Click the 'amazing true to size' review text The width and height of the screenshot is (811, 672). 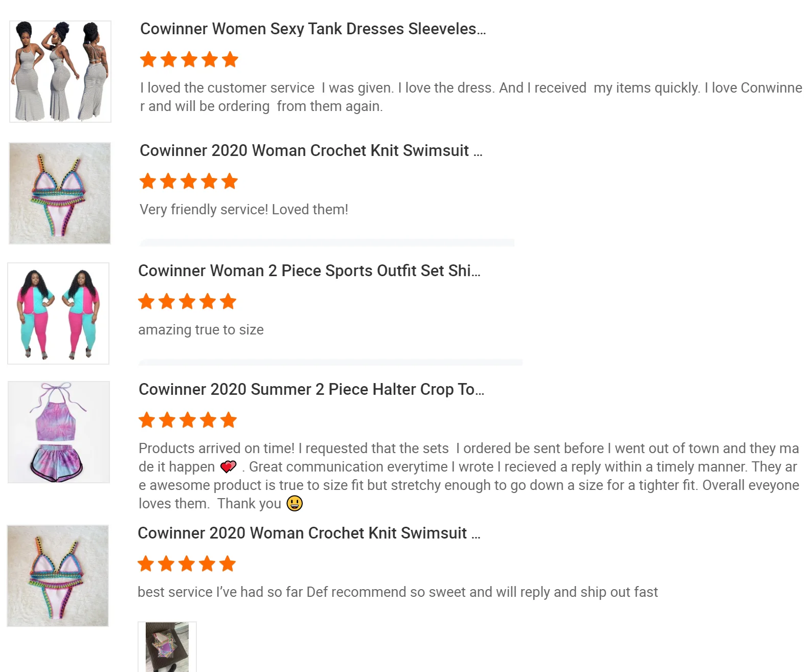(x=201, y=330)
